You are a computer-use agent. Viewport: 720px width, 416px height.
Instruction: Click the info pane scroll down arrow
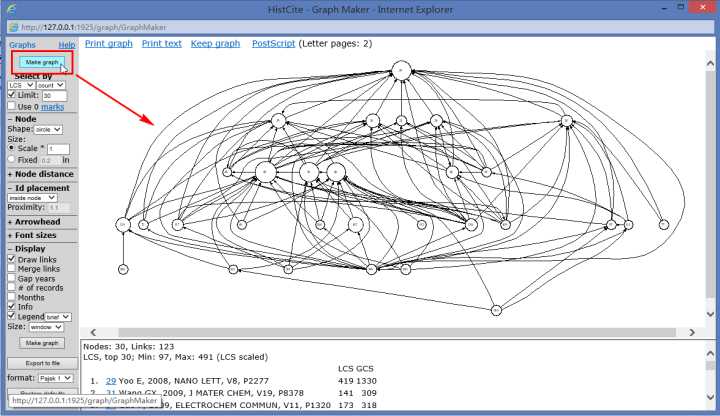pos(710,397)
